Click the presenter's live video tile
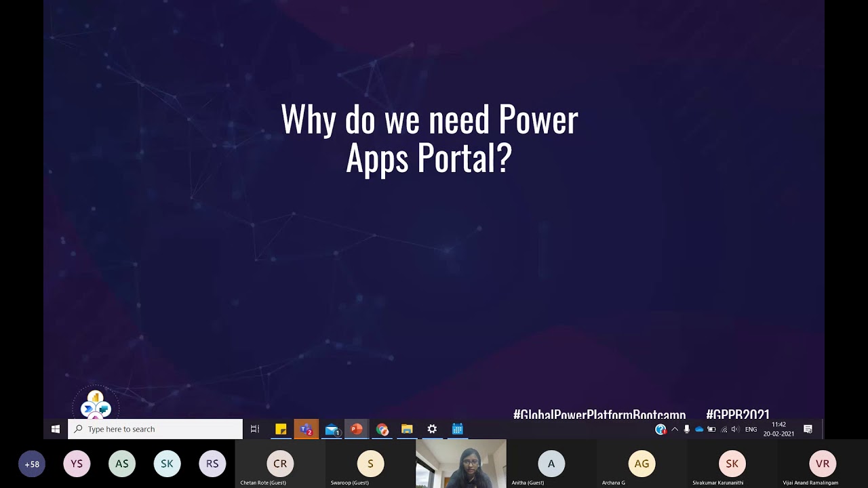 pyautogui.click(x=461, y=464)
